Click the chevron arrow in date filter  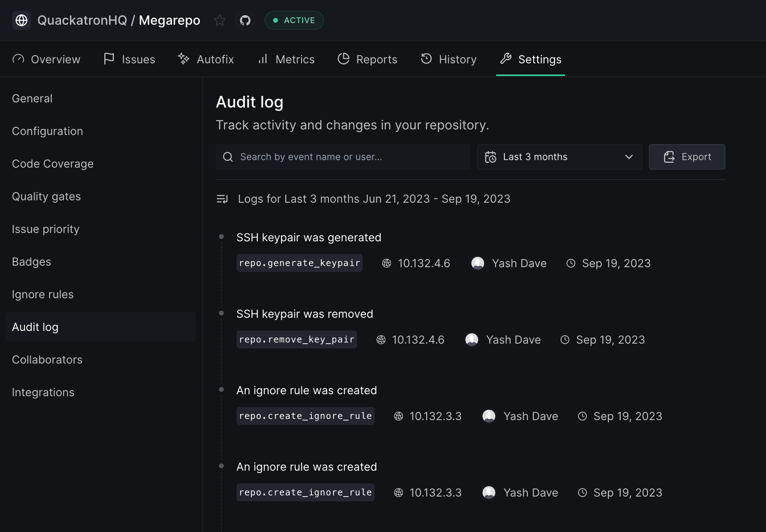(629, 157)
